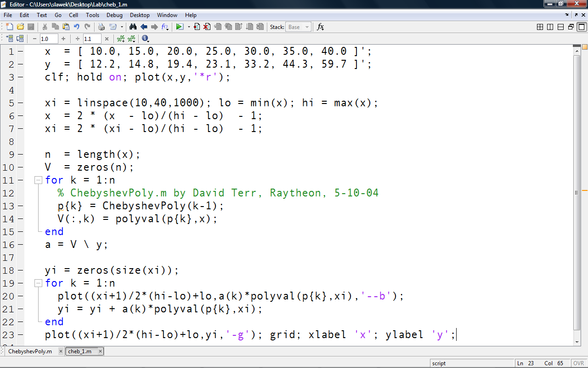Insert a cell break with the %% plus icon

pos(121,39)
